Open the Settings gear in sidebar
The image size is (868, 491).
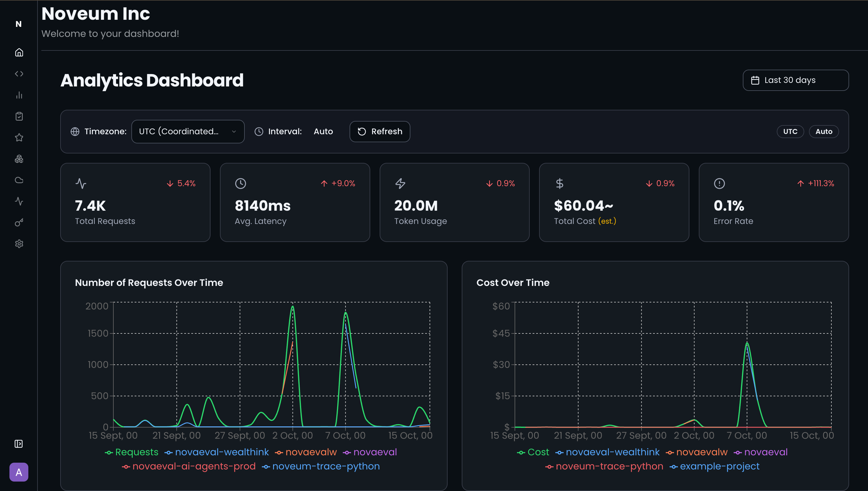[x=19, y=243]
